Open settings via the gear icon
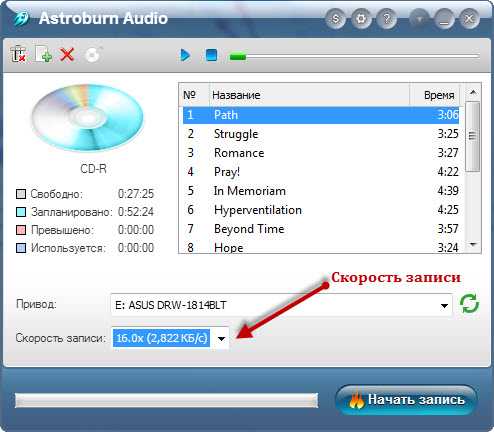Screen dimensions: 494x432 (x=361, y=19)
